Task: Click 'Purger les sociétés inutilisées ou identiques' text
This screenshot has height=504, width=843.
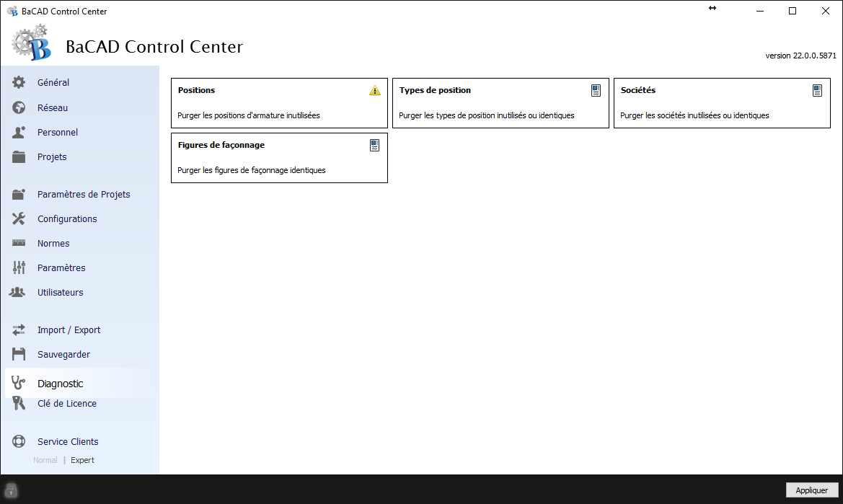Action: pos(694,115)
